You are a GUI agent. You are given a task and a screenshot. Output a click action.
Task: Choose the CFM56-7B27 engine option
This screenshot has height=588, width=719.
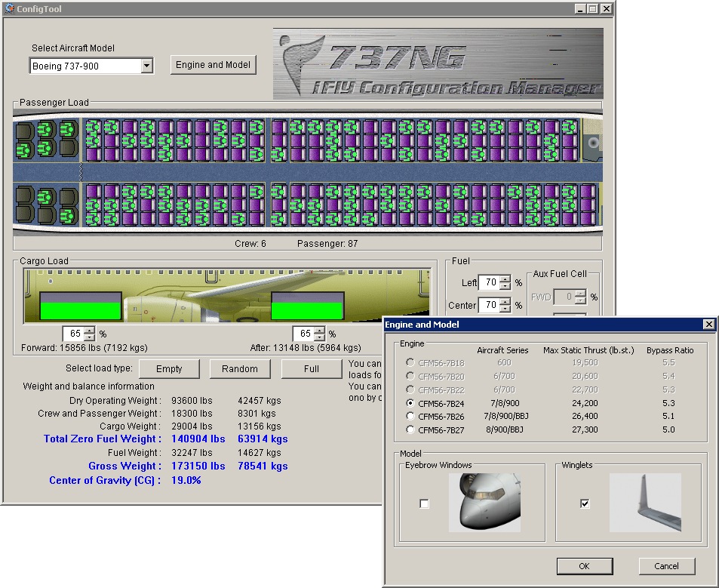point(410,429)
